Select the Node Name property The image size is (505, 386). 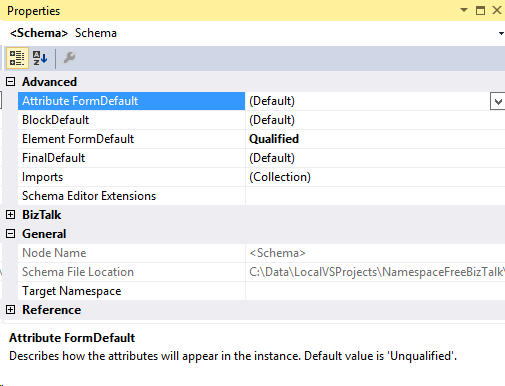point(131,253)
